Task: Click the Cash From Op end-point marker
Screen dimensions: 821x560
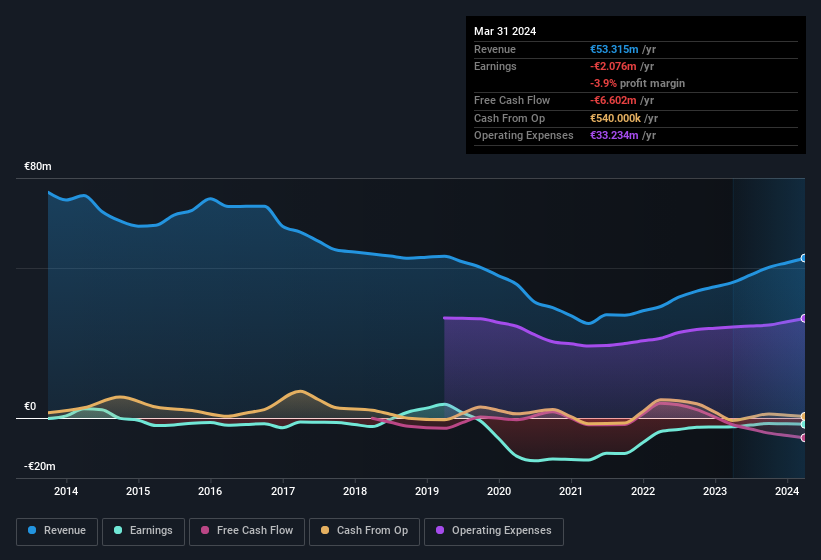Action: tap(804, 417)
